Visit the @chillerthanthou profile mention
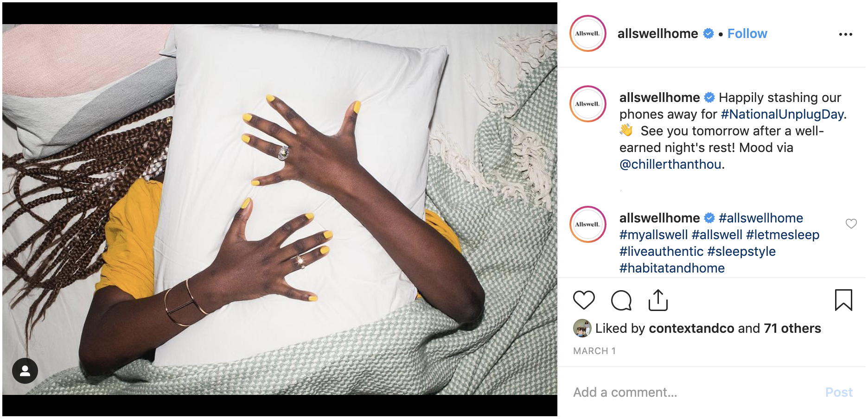Image resolution: width=868 pixels, height=419 pixels. coord(670,164)
